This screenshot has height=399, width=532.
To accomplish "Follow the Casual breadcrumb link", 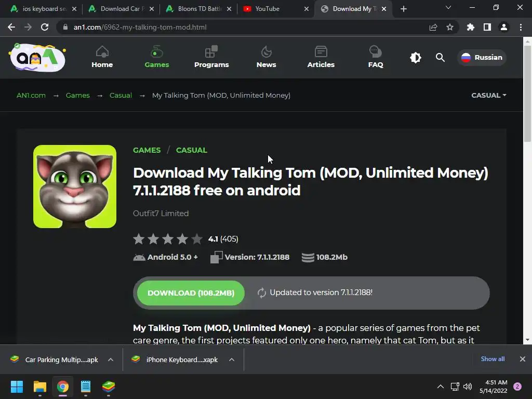I will coord(121,96).
